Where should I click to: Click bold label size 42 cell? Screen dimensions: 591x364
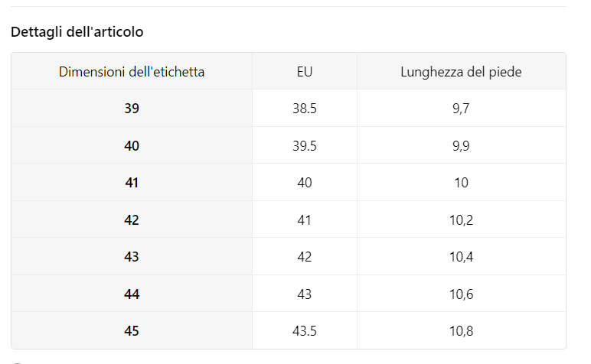coord(132,219)
